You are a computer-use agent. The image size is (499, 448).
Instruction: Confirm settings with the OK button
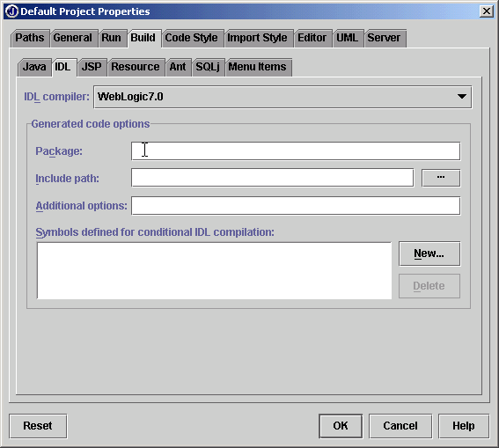pyautogui.click(x=341, y=426)
